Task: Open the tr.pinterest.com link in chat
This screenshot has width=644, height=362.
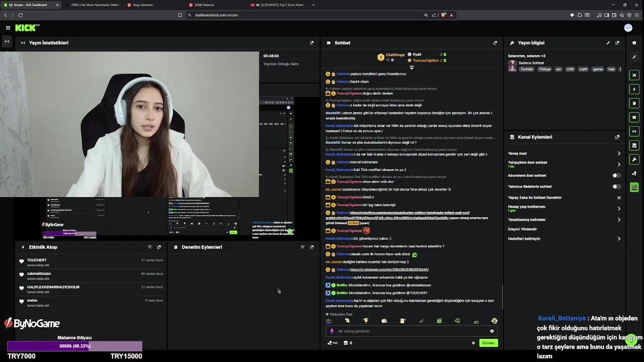Action: (389, 269)
